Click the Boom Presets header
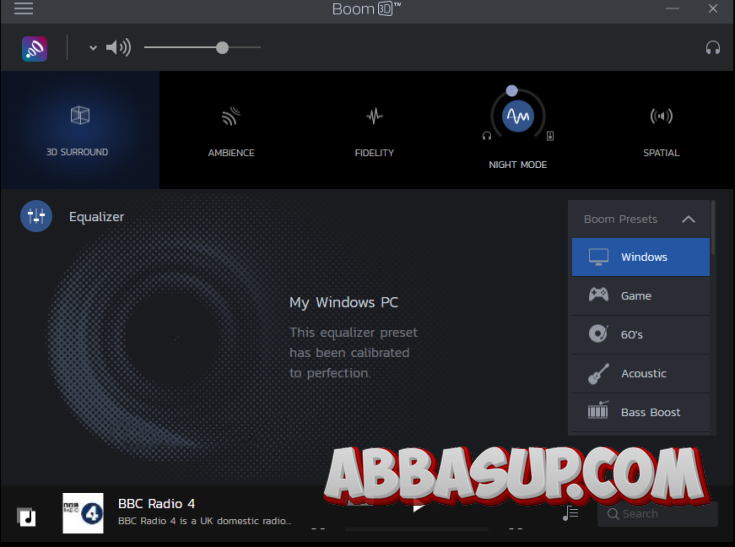Image resolution: width=735 pixels, height=547 pixels. coord(639,219)
